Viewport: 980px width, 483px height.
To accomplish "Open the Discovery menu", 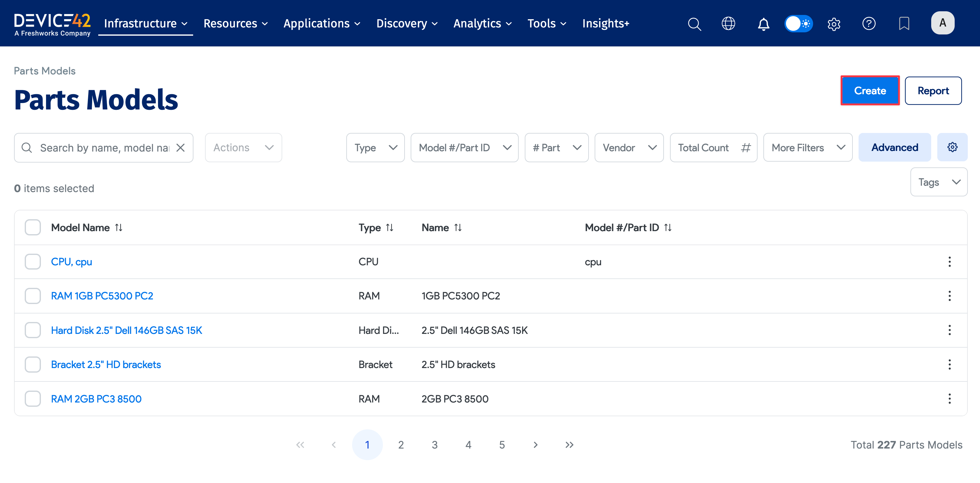I will [x=407, y=23].
